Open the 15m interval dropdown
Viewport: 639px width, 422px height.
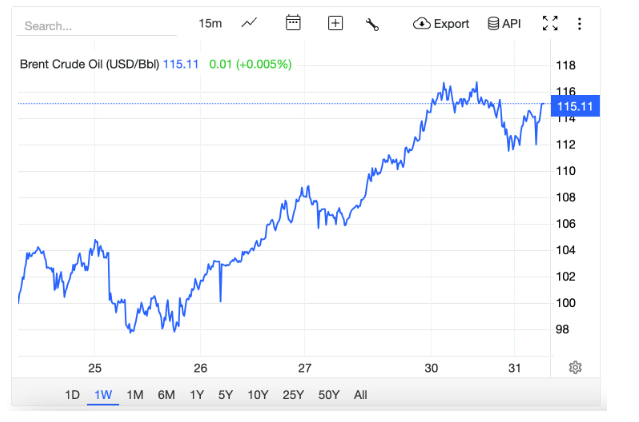tap(210, 23)
